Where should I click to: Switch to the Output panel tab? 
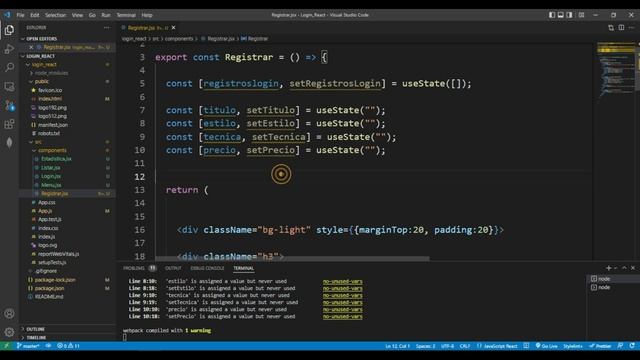tap(173, 268)
